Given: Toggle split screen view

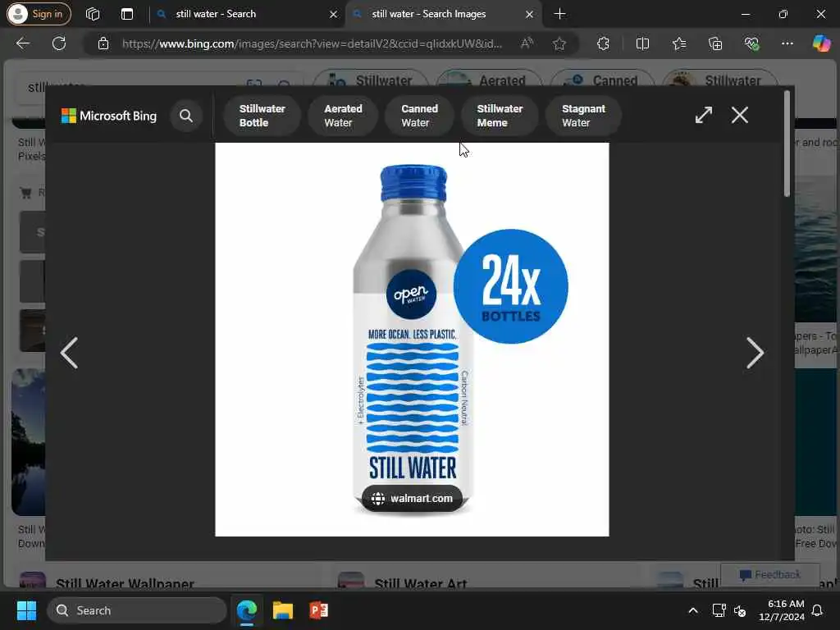Looking at the screenshot, I should (642, 43).
